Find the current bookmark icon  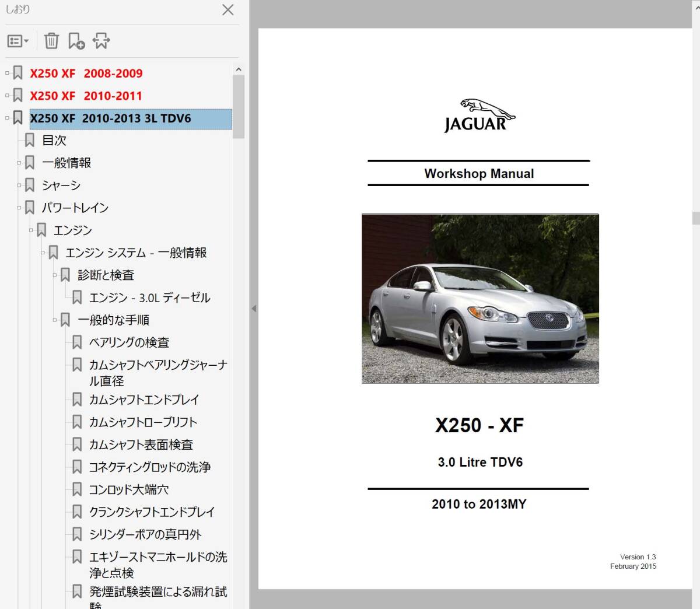101,41
